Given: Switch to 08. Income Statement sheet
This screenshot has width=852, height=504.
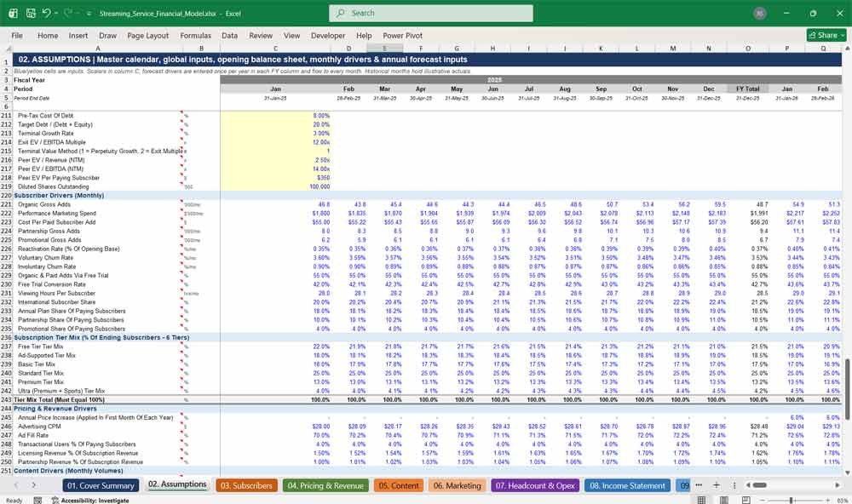Looking at the screenshot, I should [627, 485].
